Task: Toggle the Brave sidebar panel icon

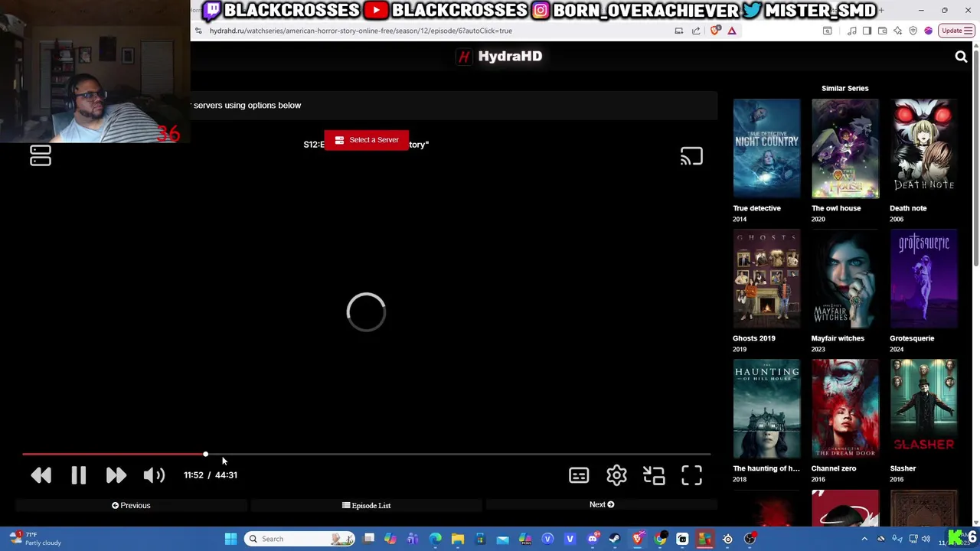Action: tap(867, 31)
